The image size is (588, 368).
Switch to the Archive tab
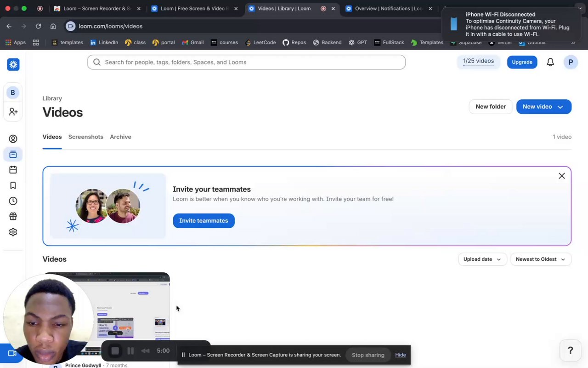pos(120,137)
